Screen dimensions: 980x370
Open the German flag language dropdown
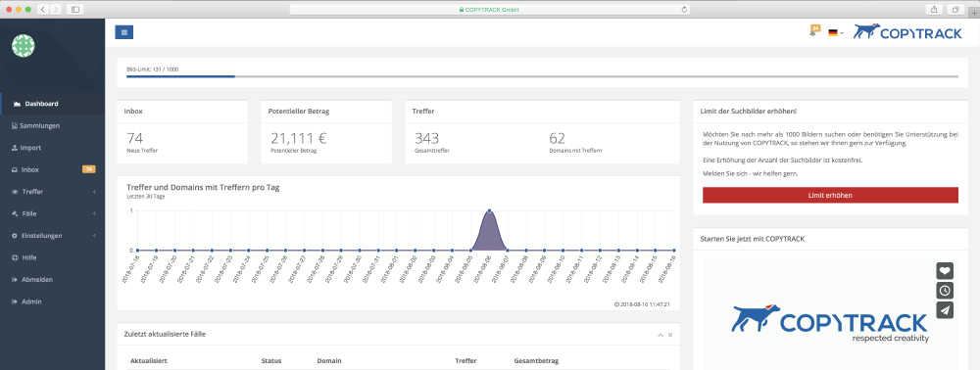click(836, 32)
